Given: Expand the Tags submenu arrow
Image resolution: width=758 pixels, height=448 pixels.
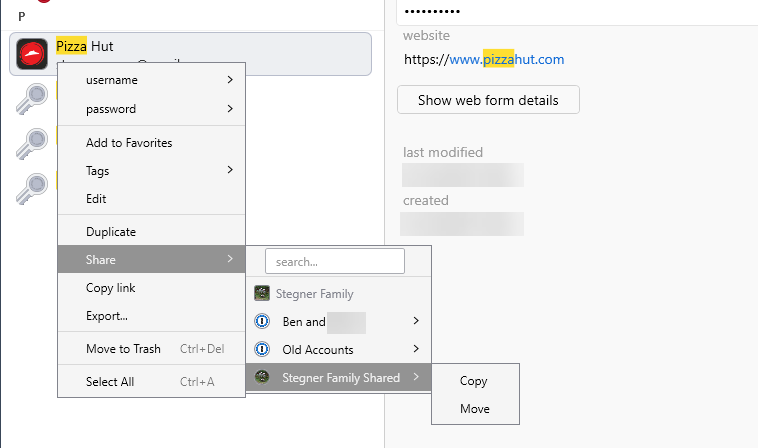Looking at the screenshot, I should click(x=230, y=170).
